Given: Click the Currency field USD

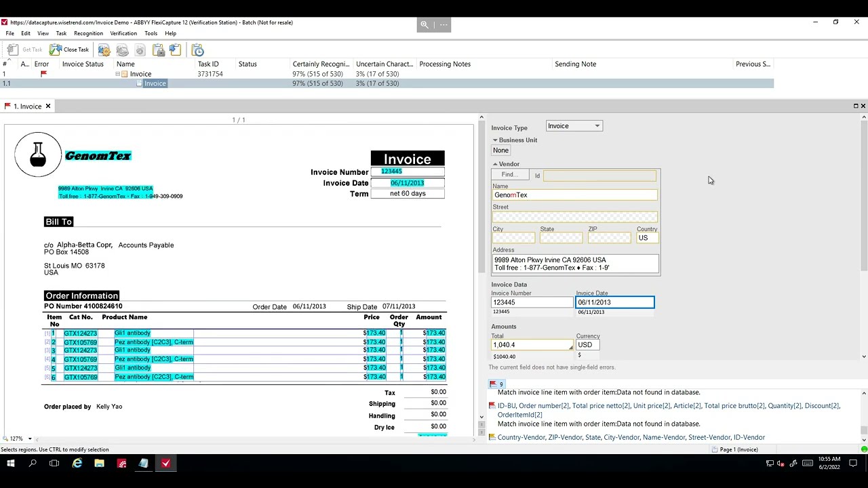Looking at the screenshot, I should (587, 345).
